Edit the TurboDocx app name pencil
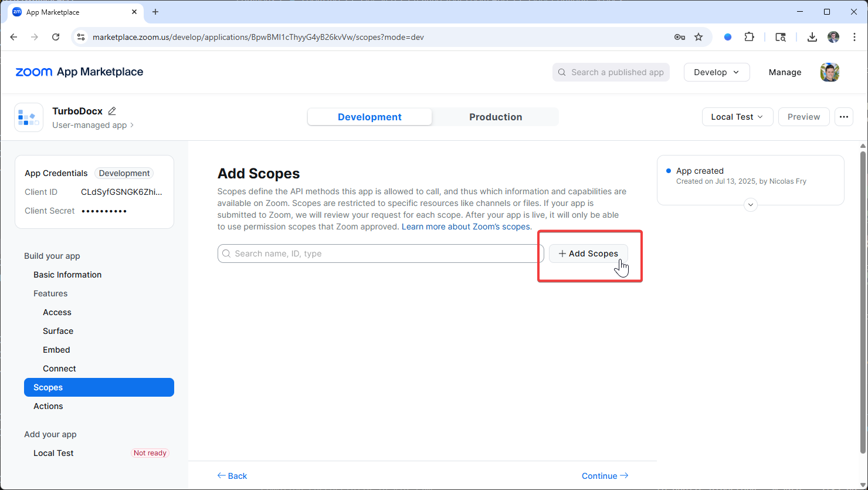Viewport: 868px width, 490px height. coord(112,111)
